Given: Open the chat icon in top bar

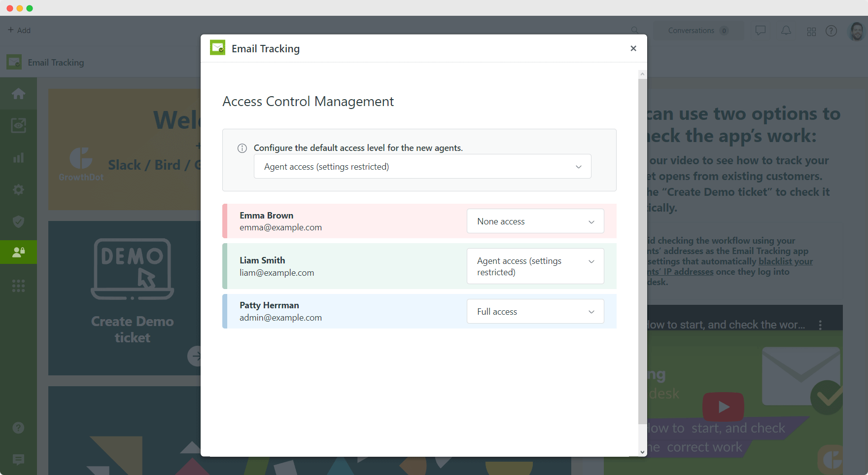Looking at the screenshot, I should [761, 31].
